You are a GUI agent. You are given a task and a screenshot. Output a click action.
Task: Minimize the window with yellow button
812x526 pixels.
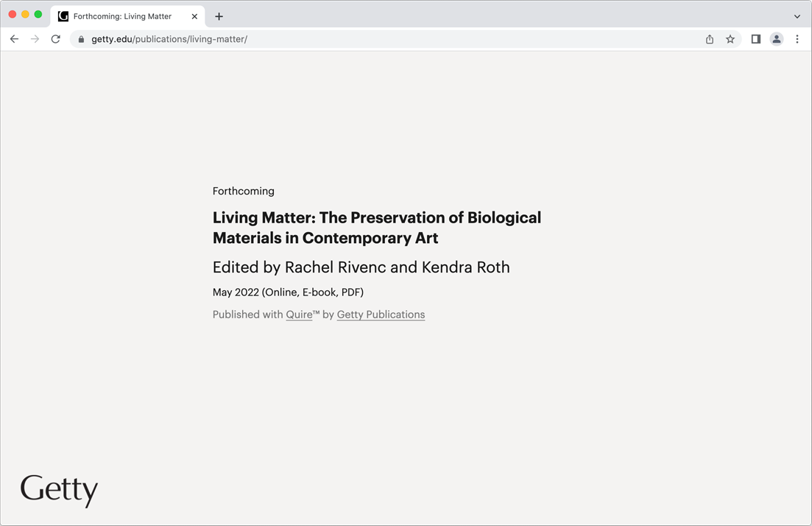[25, 14]
